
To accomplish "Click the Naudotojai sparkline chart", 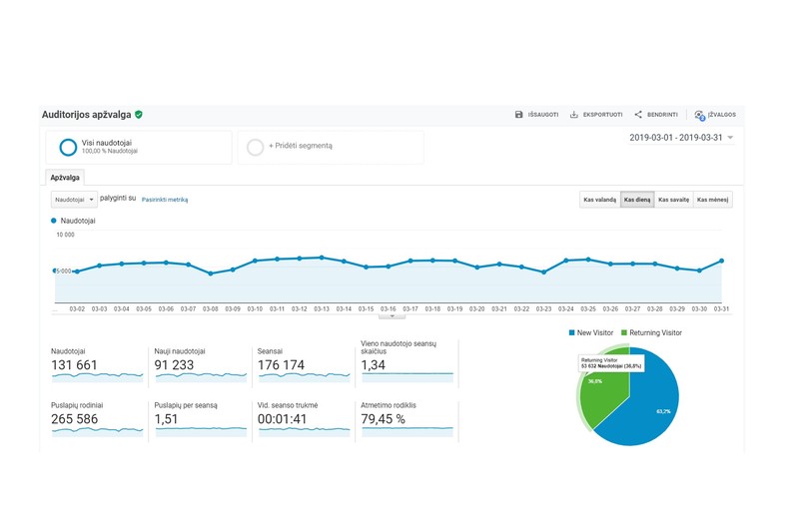I will point(97,377).
